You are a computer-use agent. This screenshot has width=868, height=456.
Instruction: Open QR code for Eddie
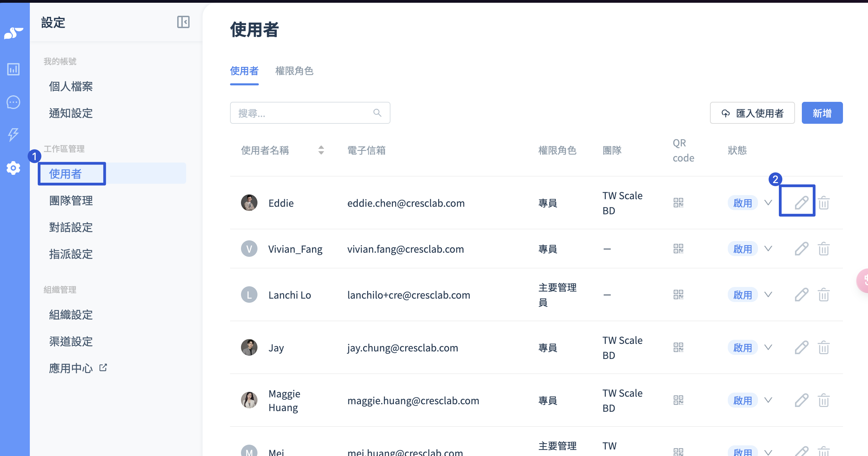[x=678, y=203]
